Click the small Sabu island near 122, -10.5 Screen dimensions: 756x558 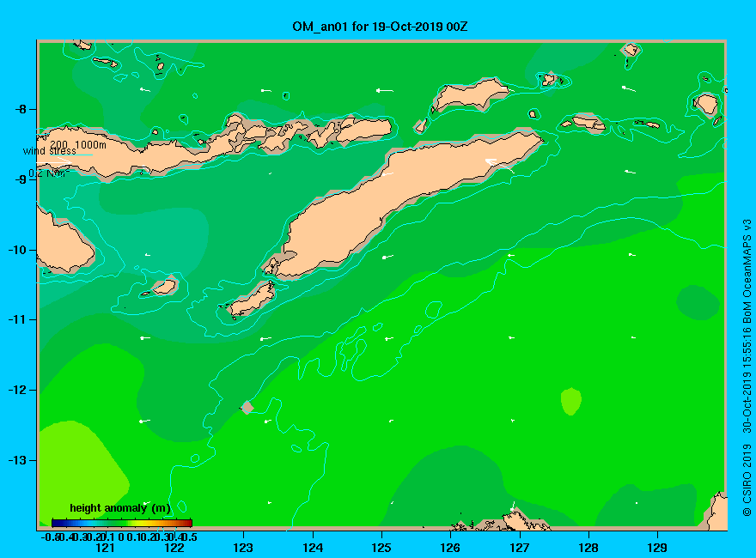coord(164,287)
